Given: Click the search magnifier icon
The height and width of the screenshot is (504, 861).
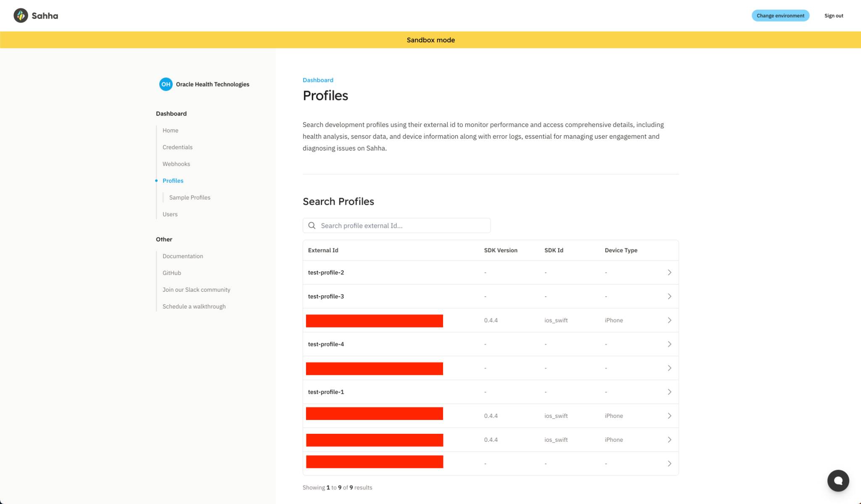Looking at the screenshot, I should click(312, 226).
